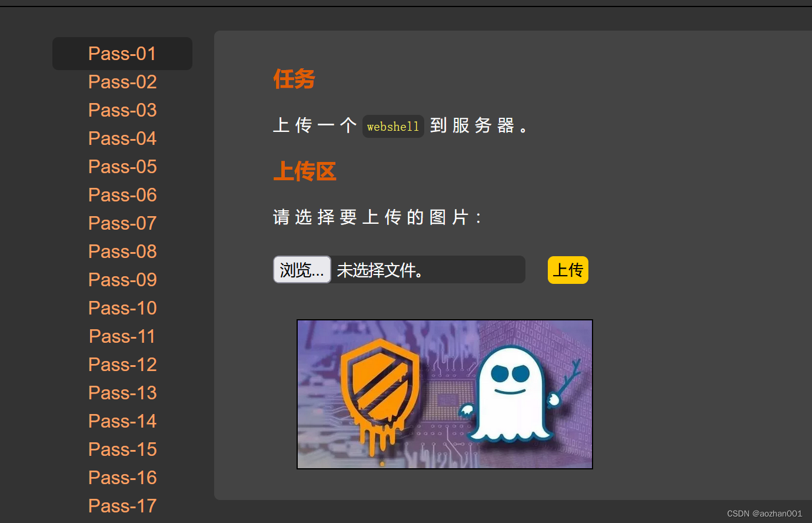The image size is (812, 523).
Task: Jump to Pass-10
Action: point(122,308)
